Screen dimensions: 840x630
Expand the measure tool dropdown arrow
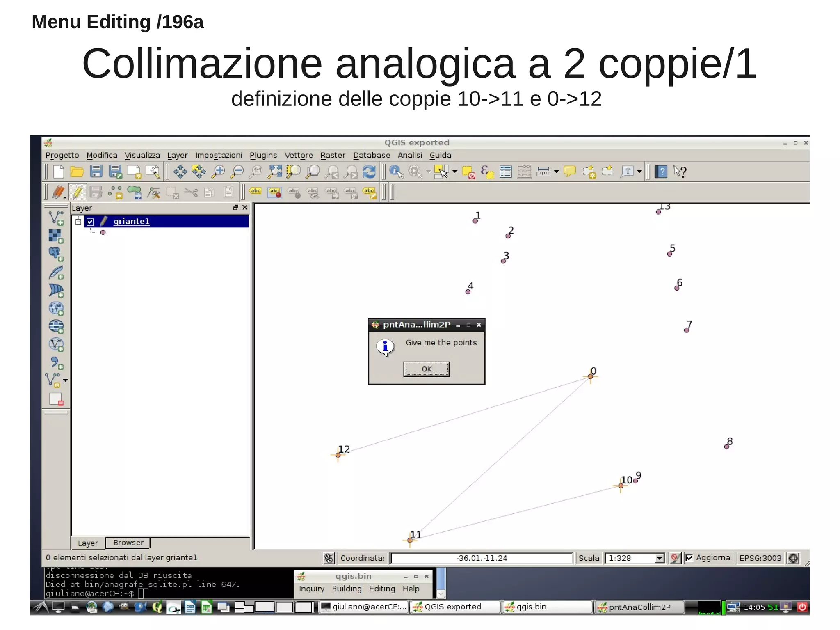(x=556, y=172)
